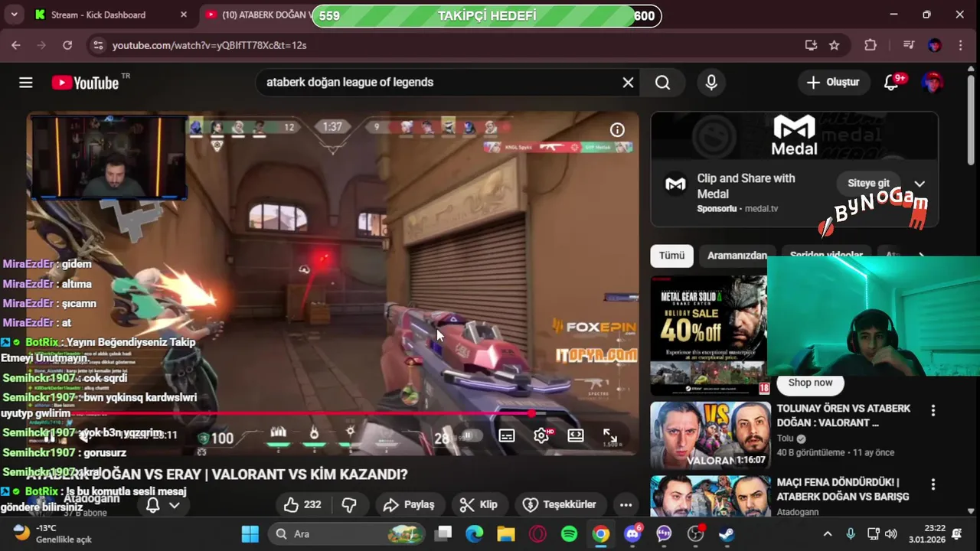Click Siteye git on Medal ad
This screenshot has width=980, height=551.
[868, 184]
